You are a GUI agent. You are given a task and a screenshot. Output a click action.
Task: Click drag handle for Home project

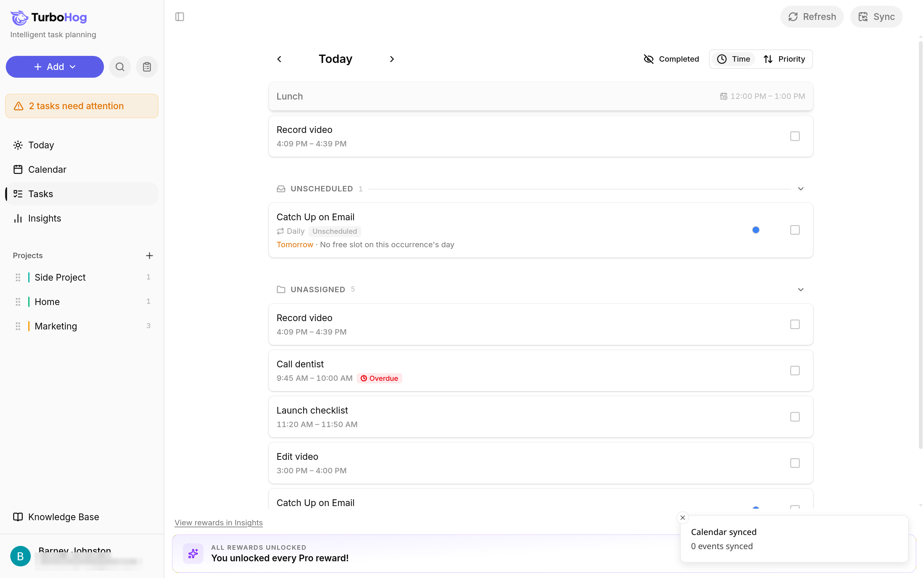[18, 302]
